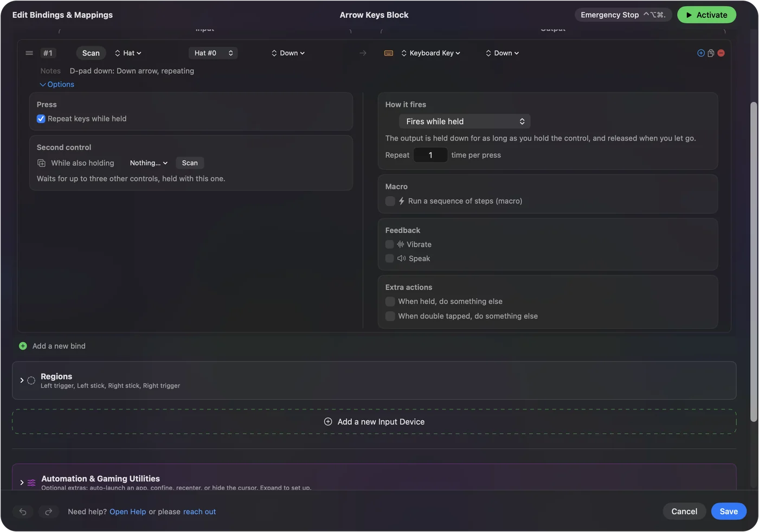This screenshot has width=759, height=532.
Task: Tick When double tapped, do something else
Action: tap(390, 316)
